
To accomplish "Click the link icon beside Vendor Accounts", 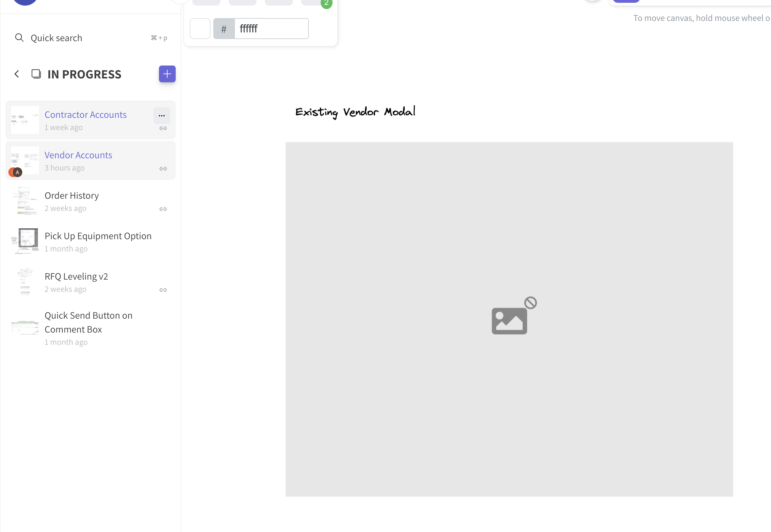I will click(x=163, y=169).
